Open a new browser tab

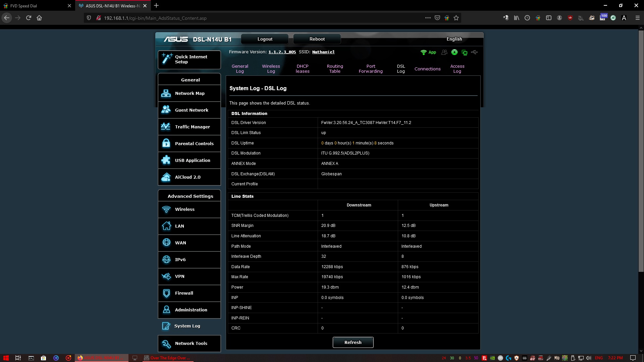point(156,6)
